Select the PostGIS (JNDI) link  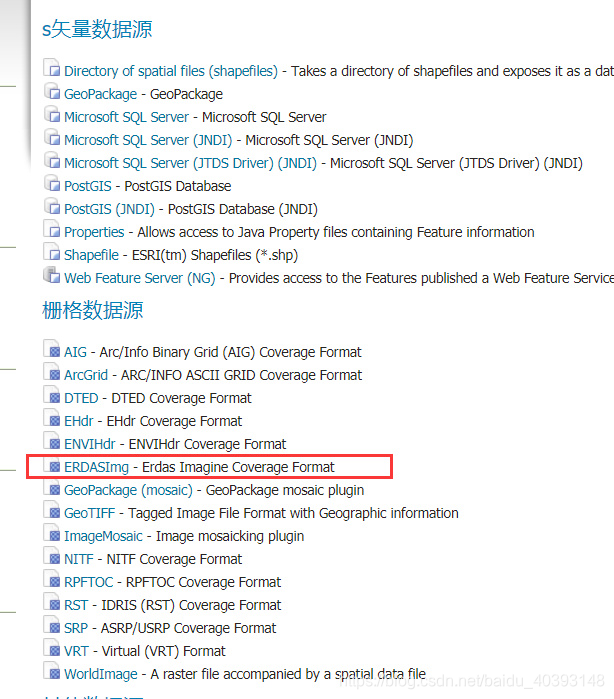tap(109, 210)
